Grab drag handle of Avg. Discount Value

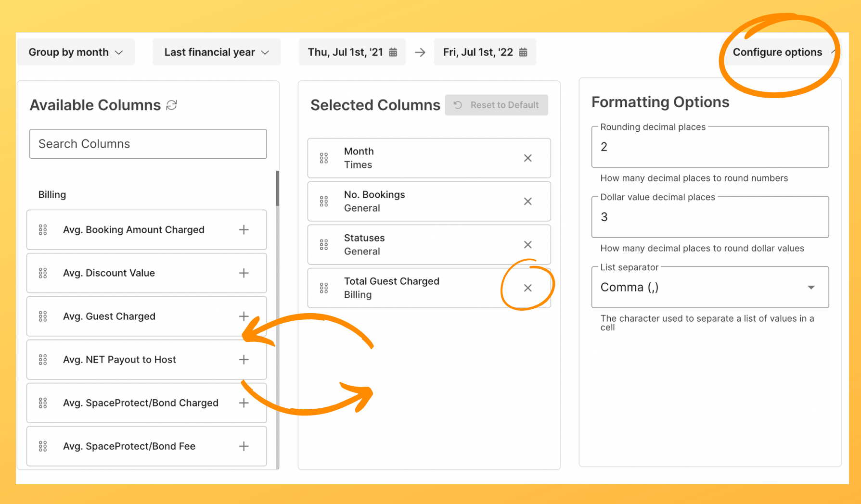(43, 273)
